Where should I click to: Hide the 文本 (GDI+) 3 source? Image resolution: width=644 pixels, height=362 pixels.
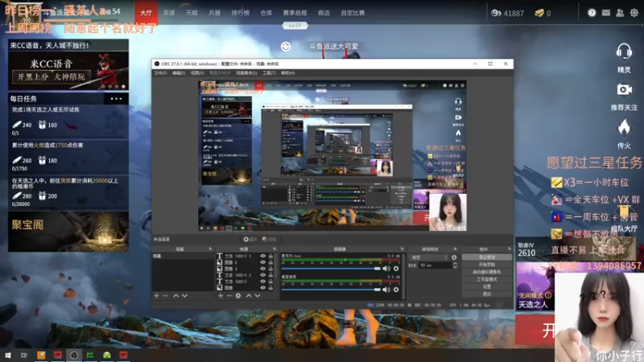[263, 256]
